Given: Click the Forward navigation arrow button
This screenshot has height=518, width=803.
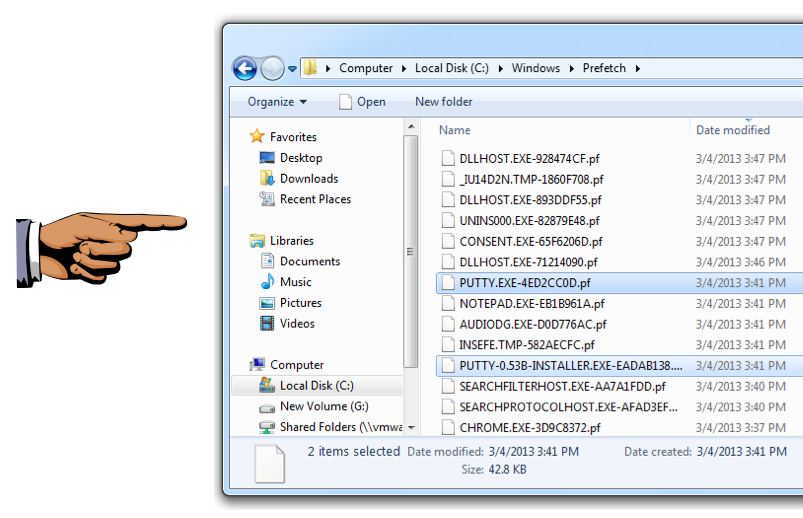Looking at the screenshot, I should pos(272,68).
